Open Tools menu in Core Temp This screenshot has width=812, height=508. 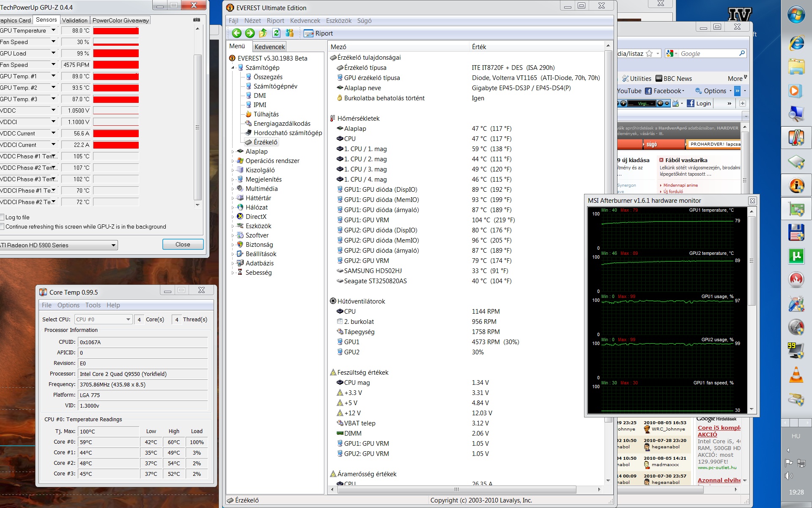[x=93, y=305]
